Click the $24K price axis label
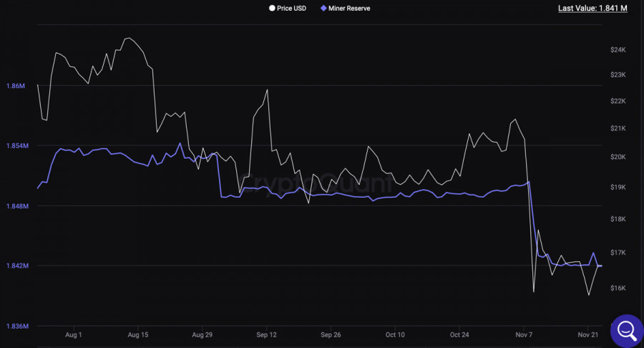This screenshot has width=644, height=348. (x=618, y=50)
